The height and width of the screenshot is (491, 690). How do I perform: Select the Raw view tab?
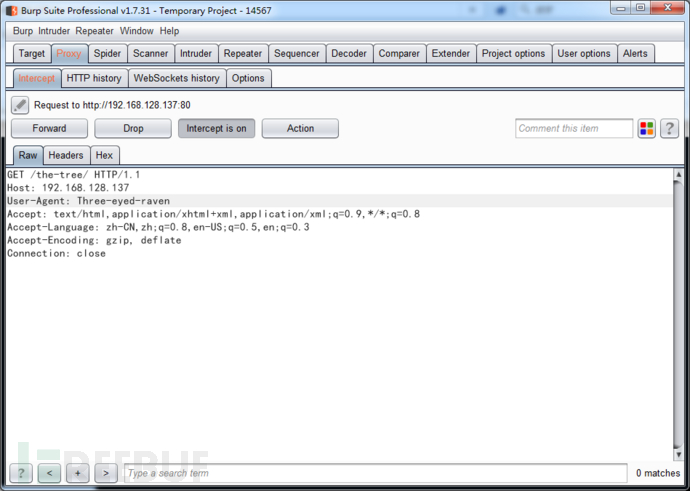click(28, 155)
